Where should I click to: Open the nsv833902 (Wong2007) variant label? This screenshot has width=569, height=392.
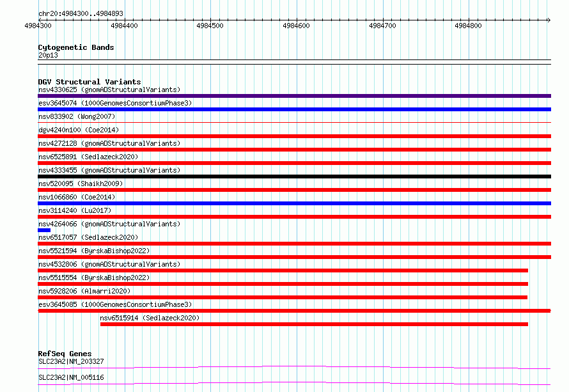(77, 116)
